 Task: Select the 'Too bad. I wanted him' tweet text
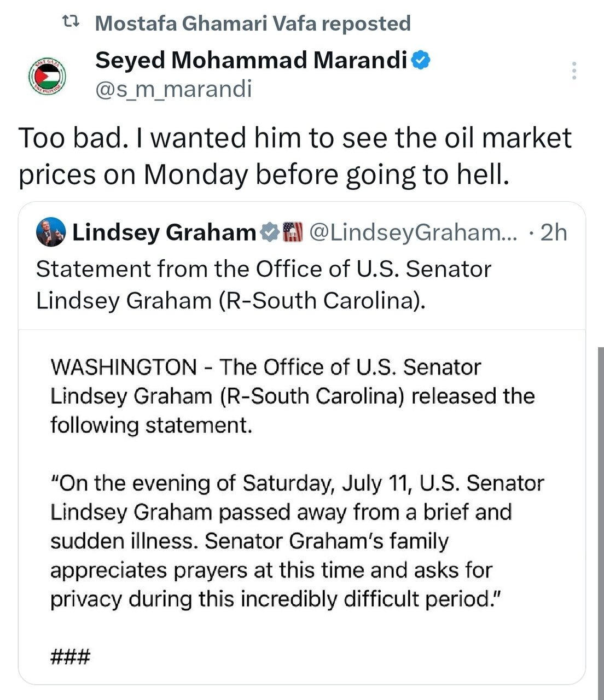click(295, 156)
